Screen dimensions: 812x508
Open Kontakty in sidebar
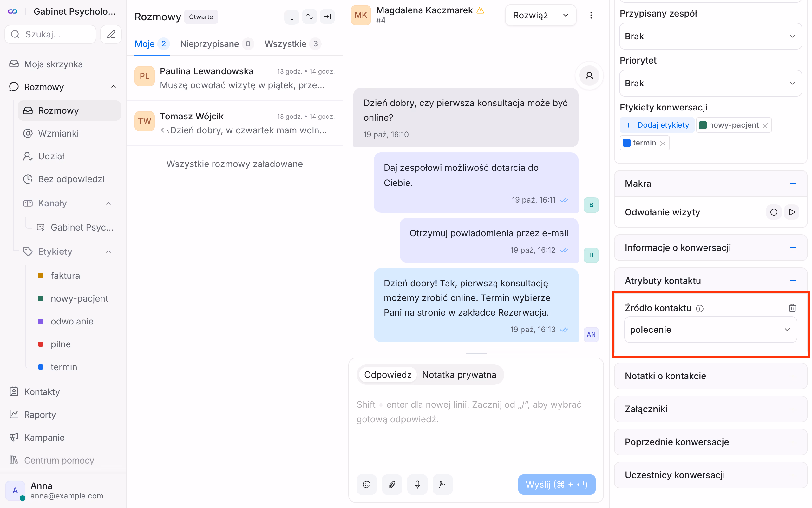point(42,392)
